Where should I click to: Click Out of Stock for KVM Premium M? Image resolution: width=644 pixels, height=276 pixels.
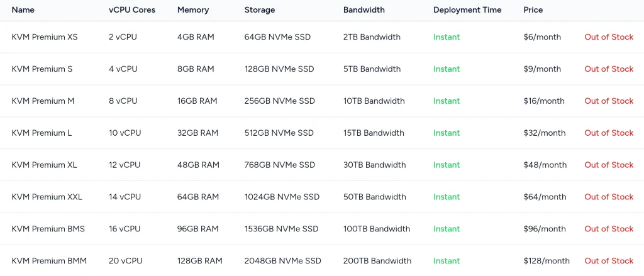(x=608, y=101)
